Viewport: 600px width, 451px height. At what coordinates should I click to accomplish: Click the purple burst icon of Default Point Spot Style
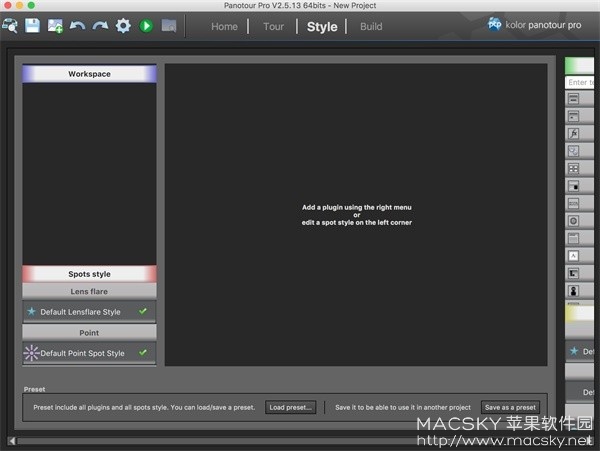[31, 353]
